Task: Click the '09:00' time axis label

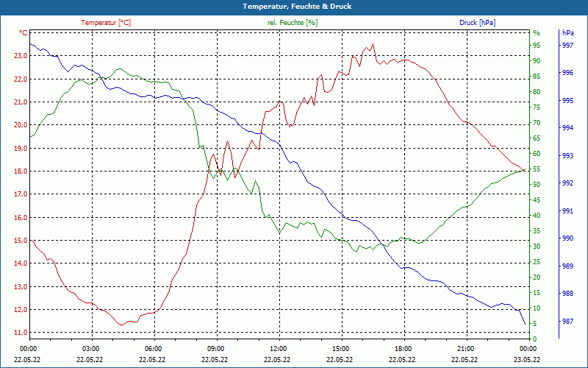Action: 215,348
